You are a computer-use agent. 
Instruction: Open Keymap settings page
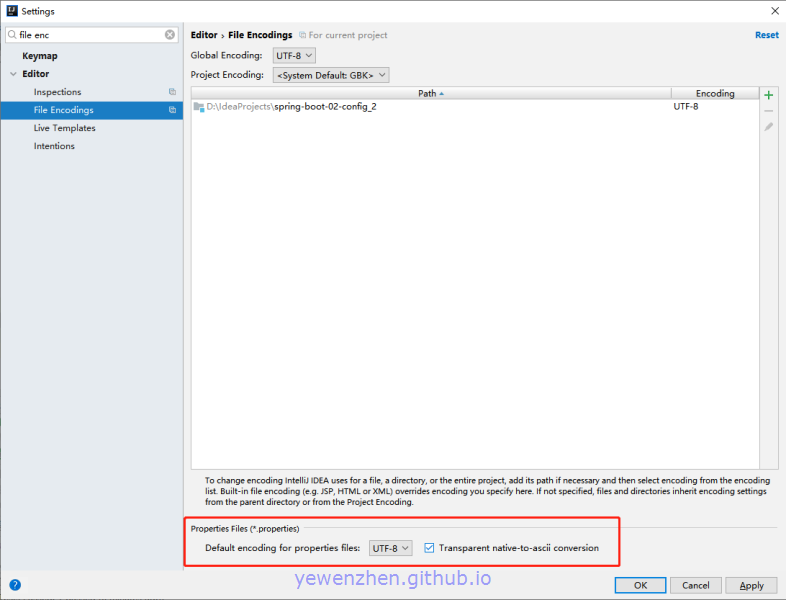40,56
